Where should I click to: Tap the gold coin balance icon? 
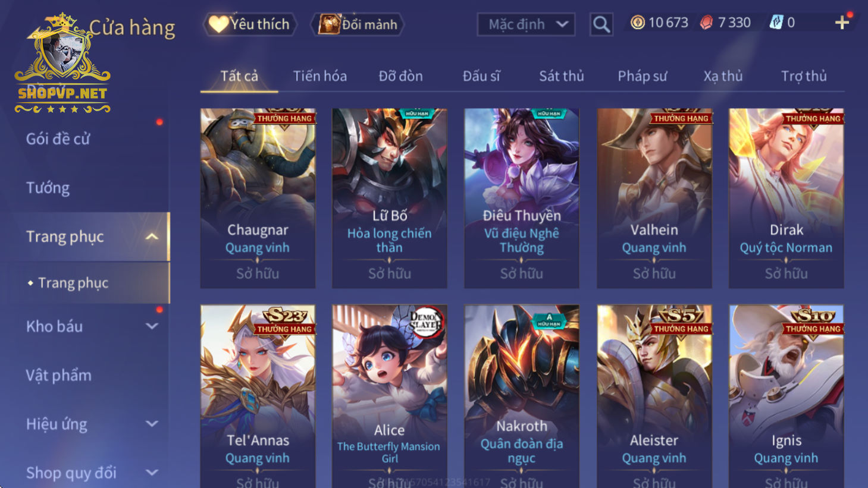pyautogui.click(x=638, y=23)
